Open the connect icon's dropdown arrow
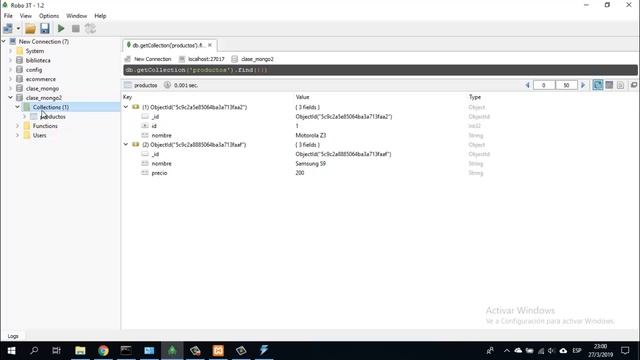Viewport: 640px width, 360px height. pos(18,29)
